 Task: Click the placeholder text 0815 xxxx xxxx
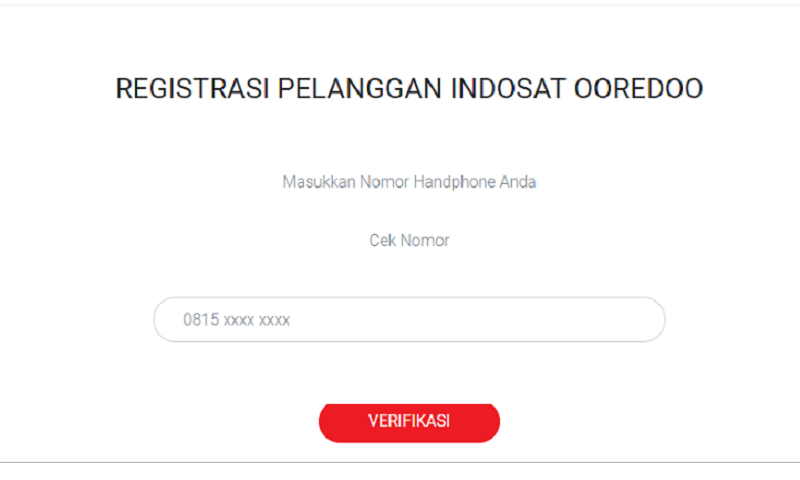(236, 320)
